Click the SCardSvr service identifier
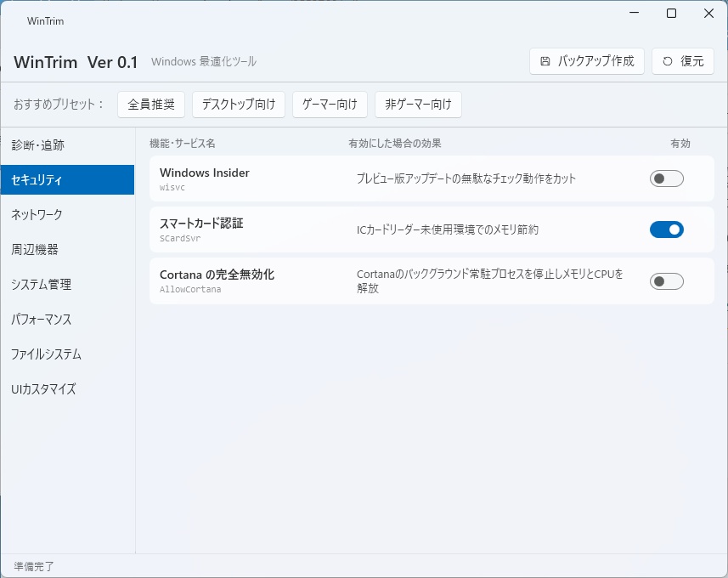Viewport: 728px width, 578px height. point(180,238)
